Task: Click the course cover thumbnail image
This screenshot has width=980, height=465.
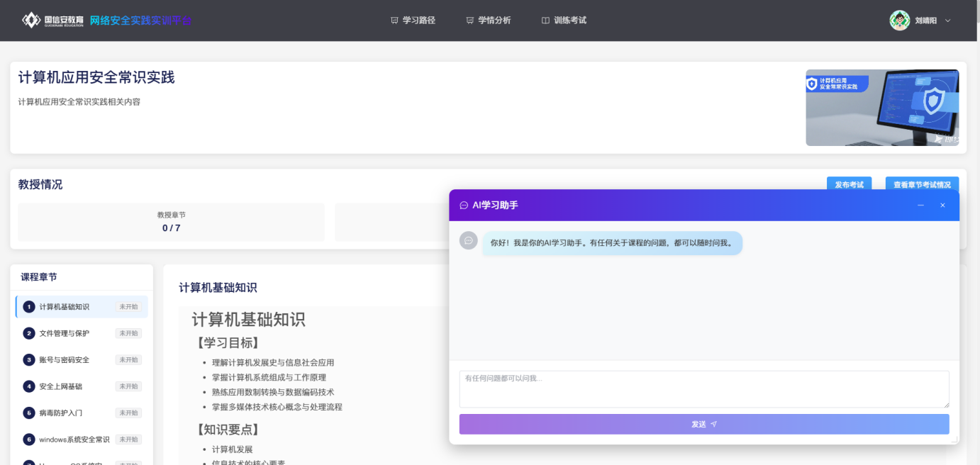Action: click(x=881, y=108)
